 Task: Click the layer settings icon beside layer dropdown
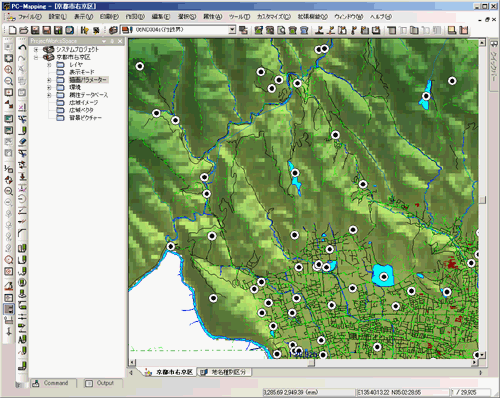click(x=113, y=30)
